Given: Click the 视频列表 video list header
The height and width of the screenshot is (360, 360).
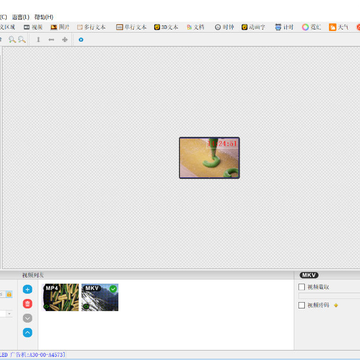Looking at the screenshot, I should 33,275.
